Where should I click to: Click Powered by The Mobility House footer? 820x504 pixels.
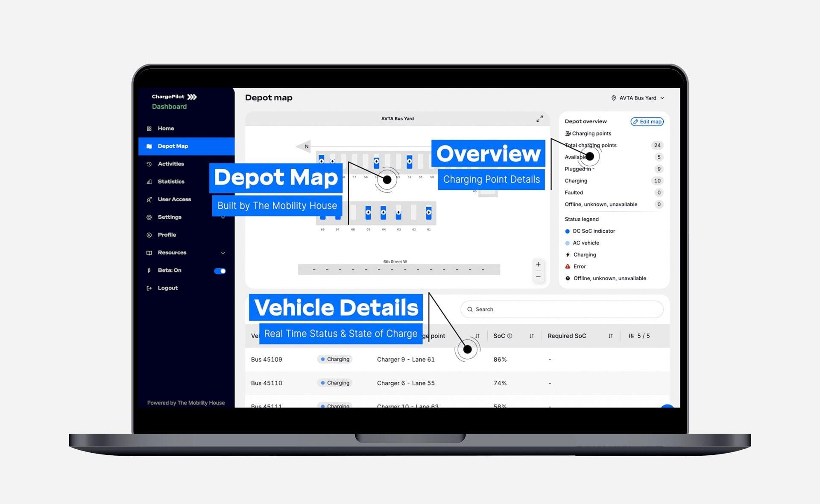(186, 403)
